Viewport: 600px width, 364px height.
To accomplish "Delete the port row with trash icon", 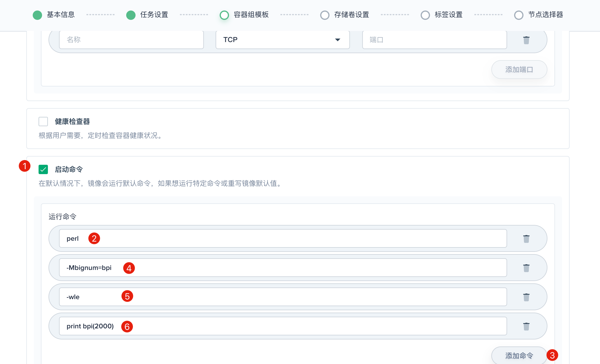I will pyautogui.click(x=526, y=40).
